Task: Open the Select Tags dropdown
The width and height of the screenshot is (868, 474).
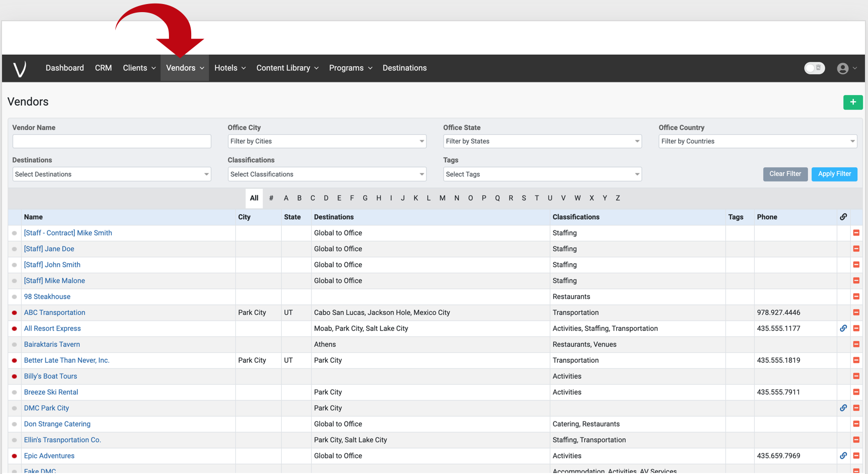Action: point(542,174)
